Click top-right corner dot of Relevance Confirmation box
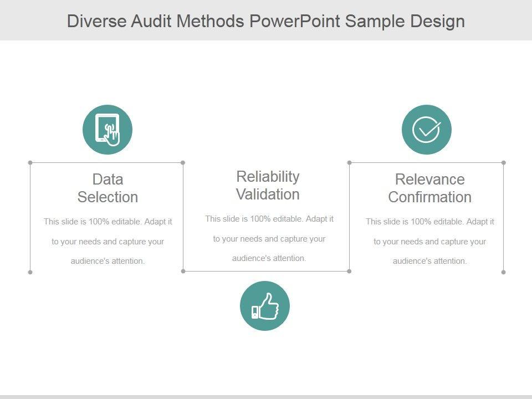The image size is (532, 399). (x=503, y=163)
